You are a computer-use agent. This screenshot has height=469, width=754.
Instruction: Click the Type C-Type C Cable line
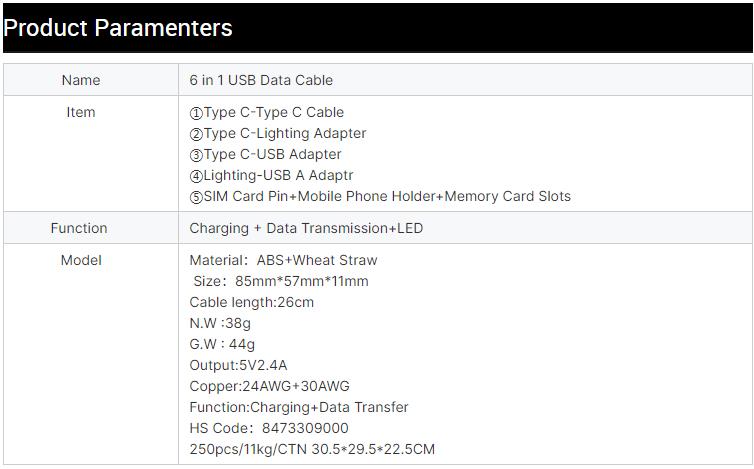point(267,112)
